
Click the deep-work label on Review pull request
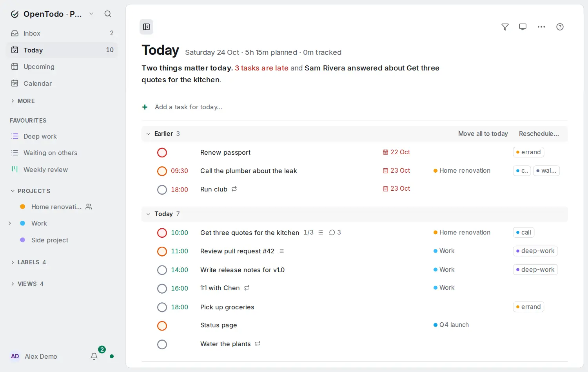pos(535,251)
